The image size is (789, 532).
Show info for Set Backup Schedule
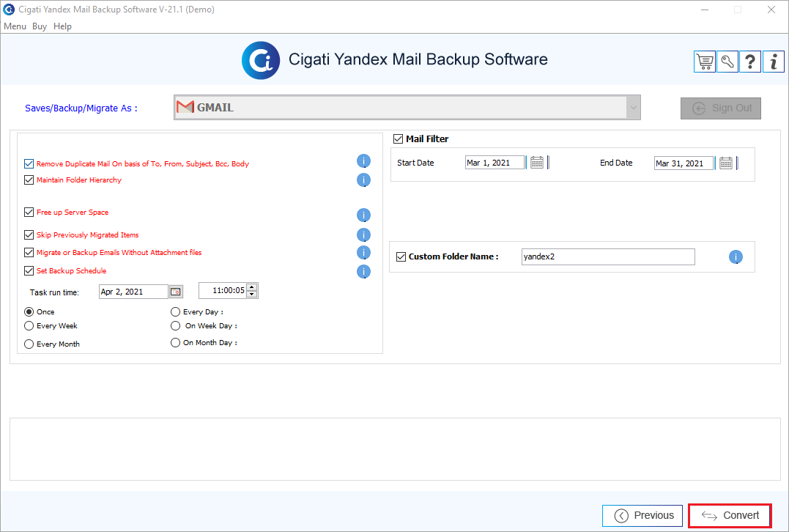(x=364, y=272)
